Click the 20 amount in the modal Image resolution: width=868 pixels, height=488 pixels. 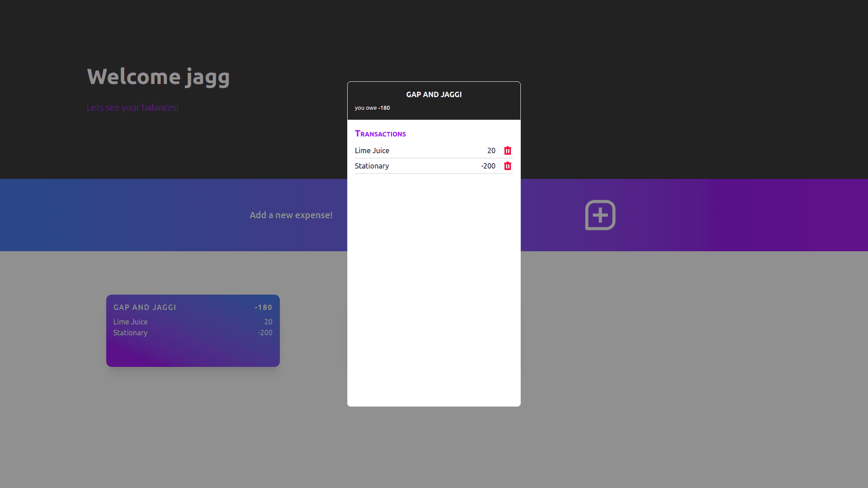(x=491, y=150)
